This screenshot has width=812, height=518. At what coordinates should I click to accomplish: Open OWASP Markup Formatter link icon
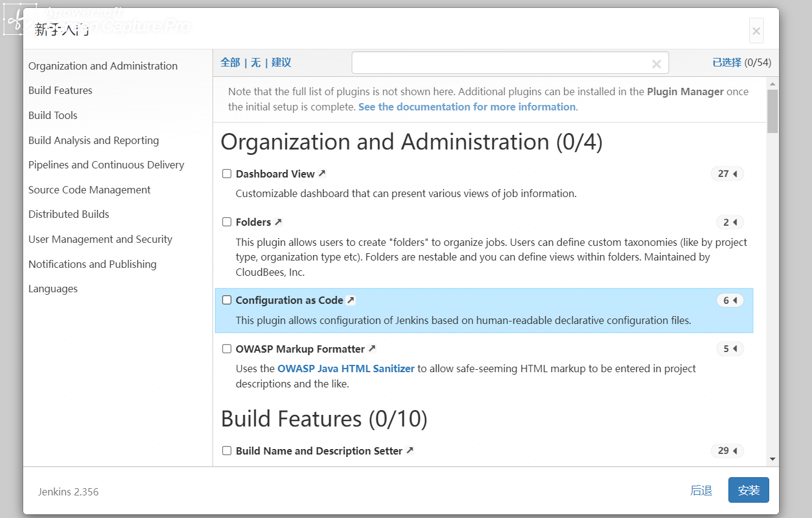pos(372,348)
